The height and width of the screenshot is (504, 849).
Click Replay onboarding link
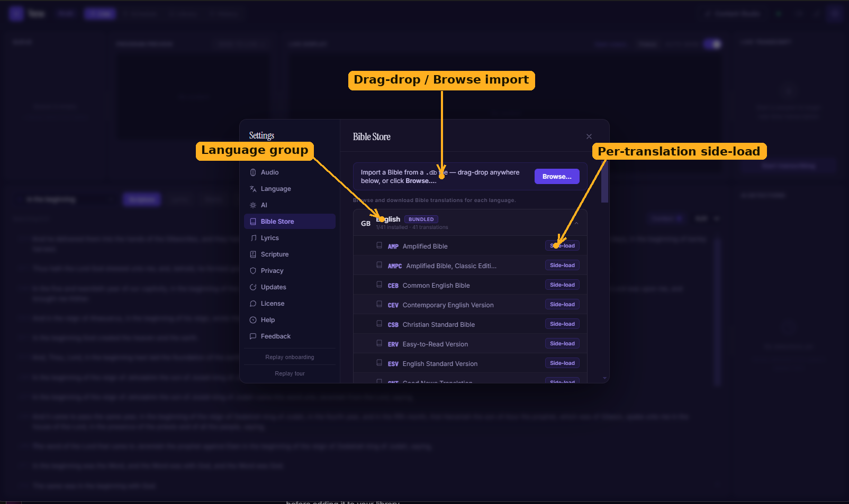(290, 357)
